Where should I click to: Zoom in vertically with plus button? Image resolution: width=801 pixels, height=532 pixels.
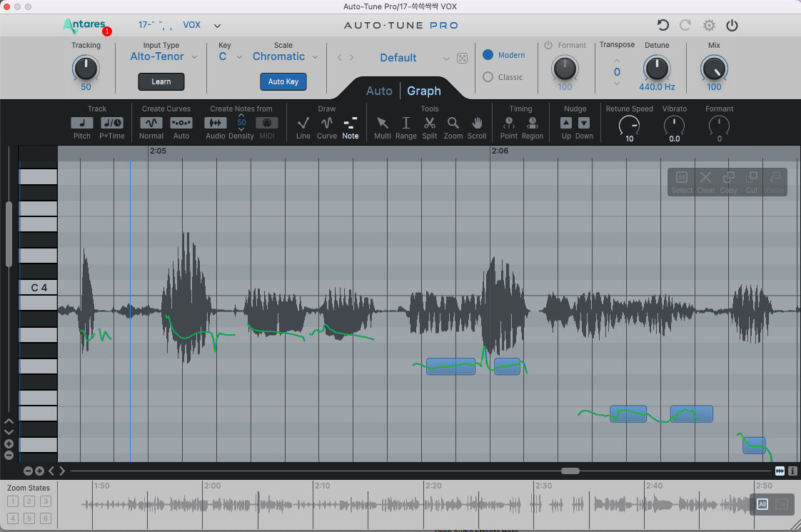point(9,443)
